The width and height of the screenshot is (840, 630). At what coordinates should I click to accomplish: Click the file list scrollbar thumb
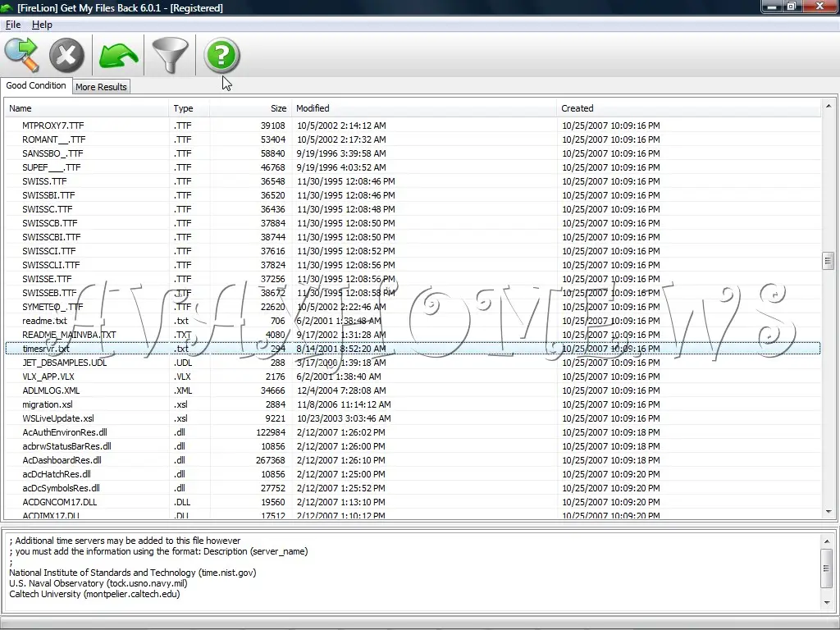pos(829,261)
